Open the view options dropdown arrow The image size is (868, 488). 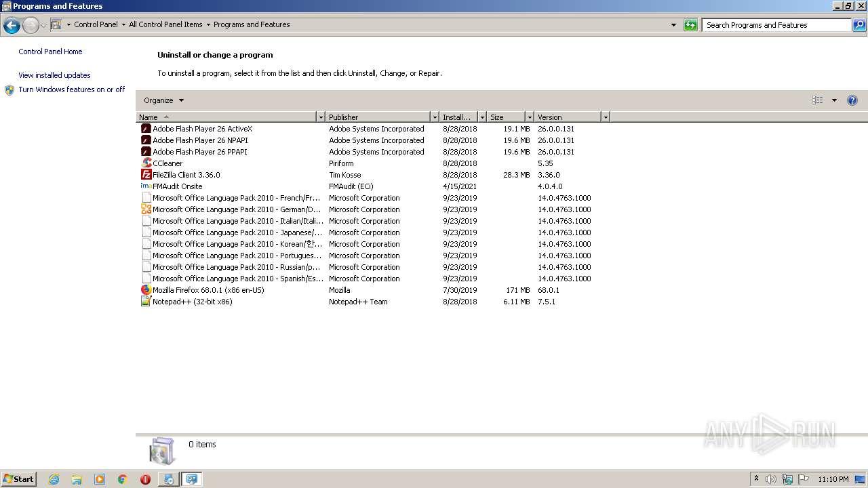834,100
